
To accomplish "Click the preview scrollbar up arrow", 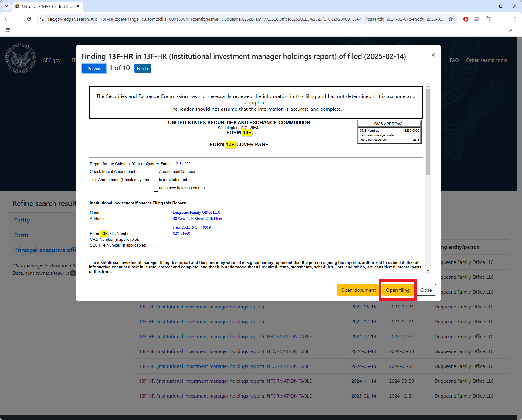I will click(x=428, y=86).
